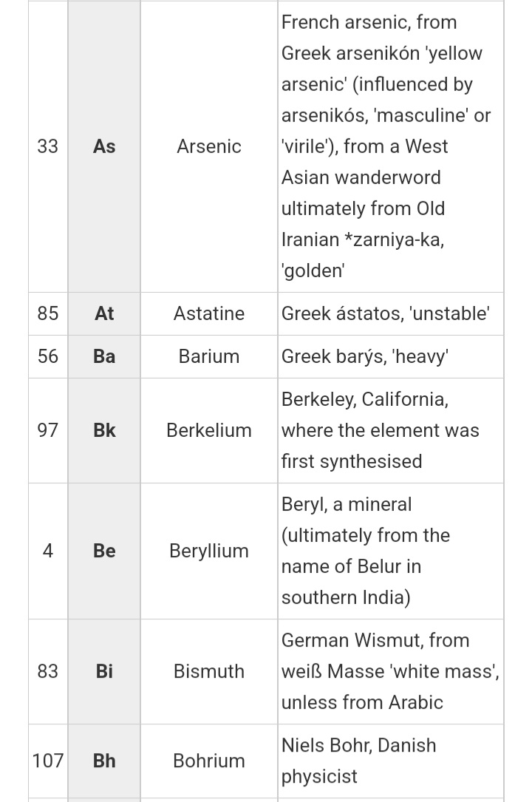Click the Berkelium element name

point(209,430)
